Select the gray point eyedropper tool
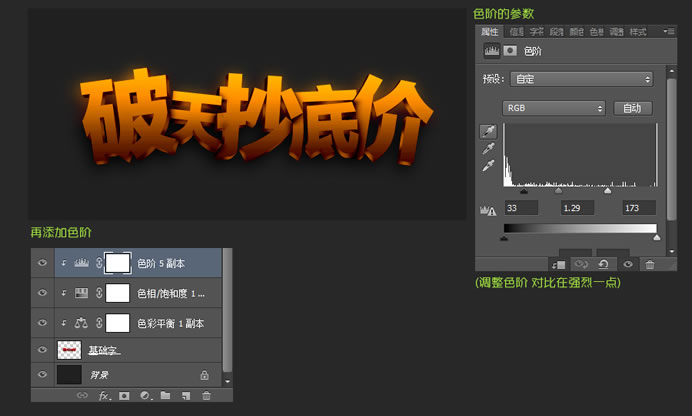 pyautogui.click(x=489, y=148)
